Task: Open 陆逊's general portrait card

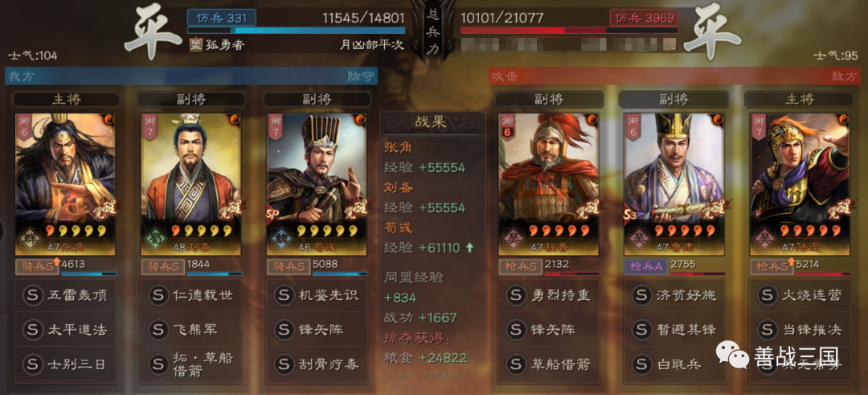Action: [800, 184]
